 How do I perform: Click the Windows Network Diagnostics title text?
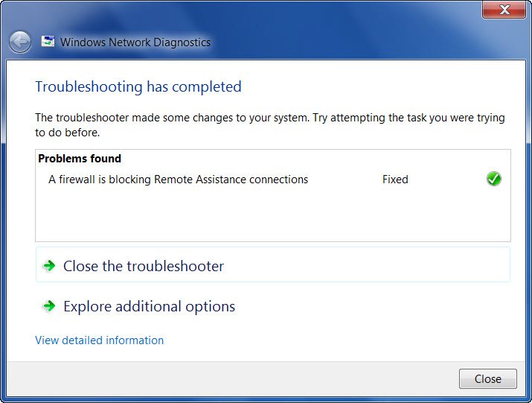[135, 42]
